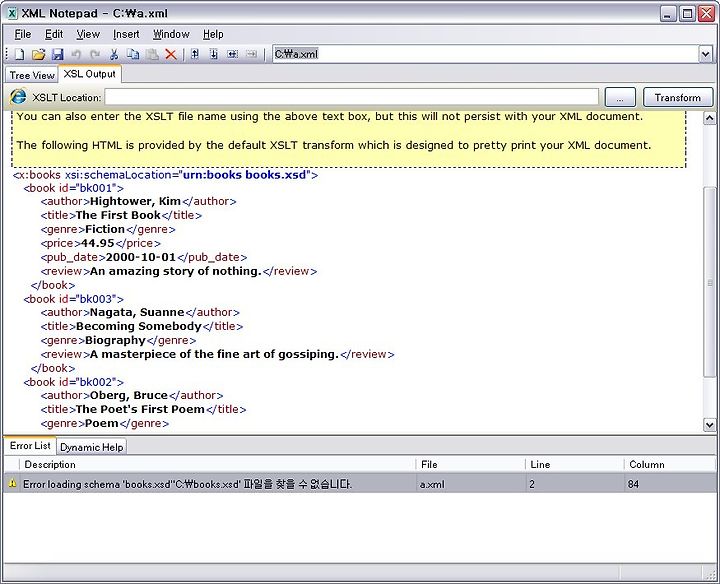The width and height of the screenshot is (720, 584).
Task: Open the Dynamic Help tab
Action: coord(91,447)
